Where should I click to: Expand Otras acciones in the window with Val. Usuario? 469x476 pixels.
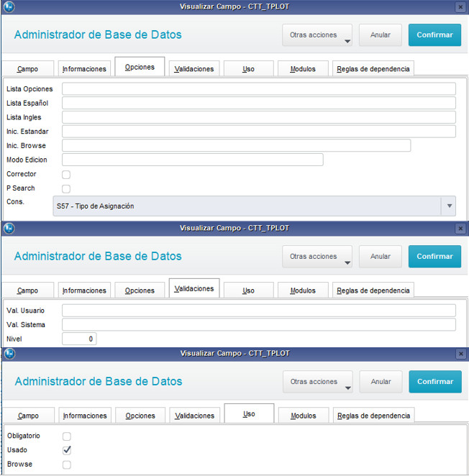[317, 257]
